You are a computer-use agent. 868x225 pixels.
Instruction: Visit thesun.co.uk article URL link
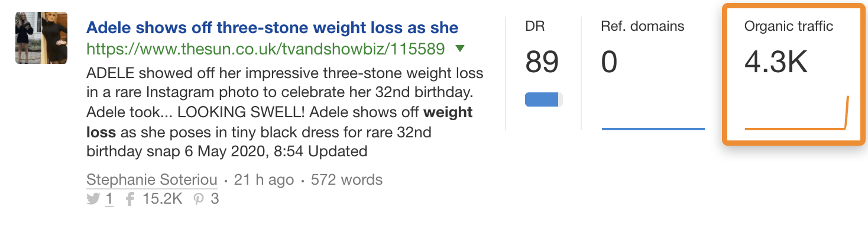(x=265, y=49)
